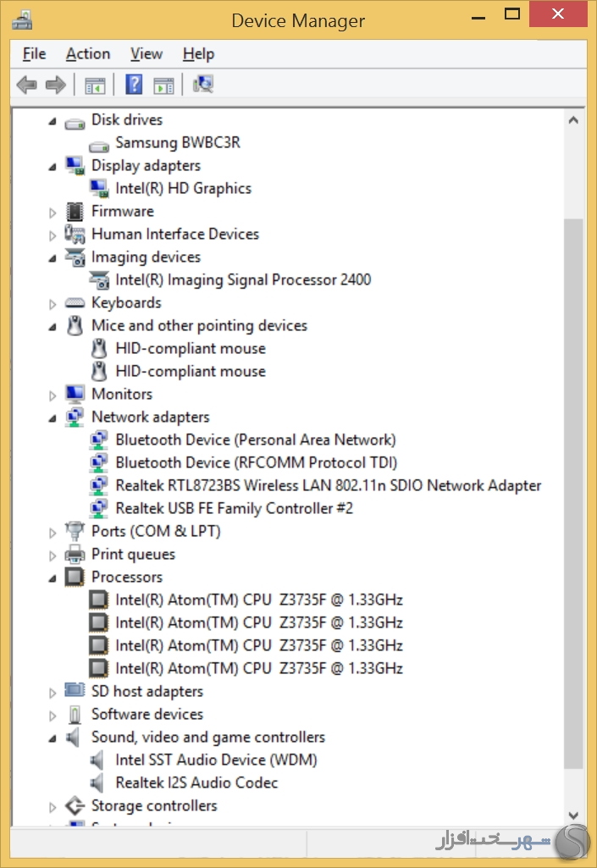Maximize the Device Manager window
This screenshot has width=597, height=868.
click(x=512, y=14)
